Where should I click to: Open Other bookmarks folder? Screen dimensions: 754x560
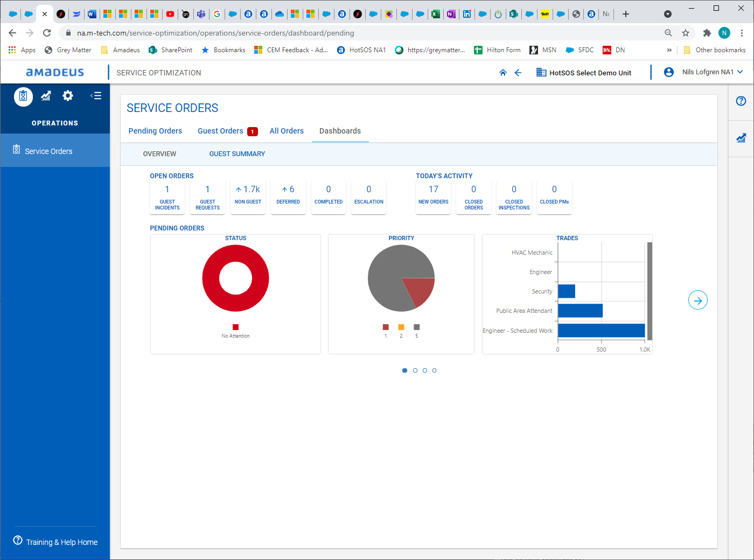click(714, 50)
